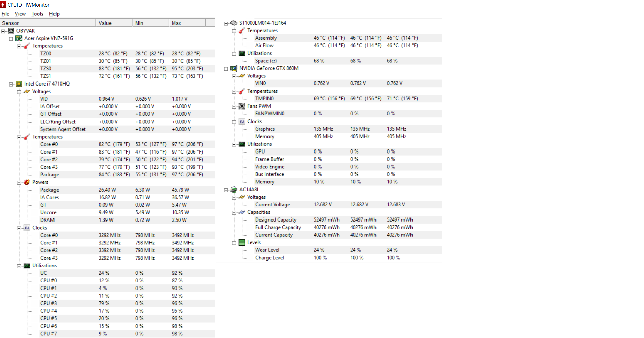Collapse the Intel Core i7 4710HQ node

pos(11,84)
